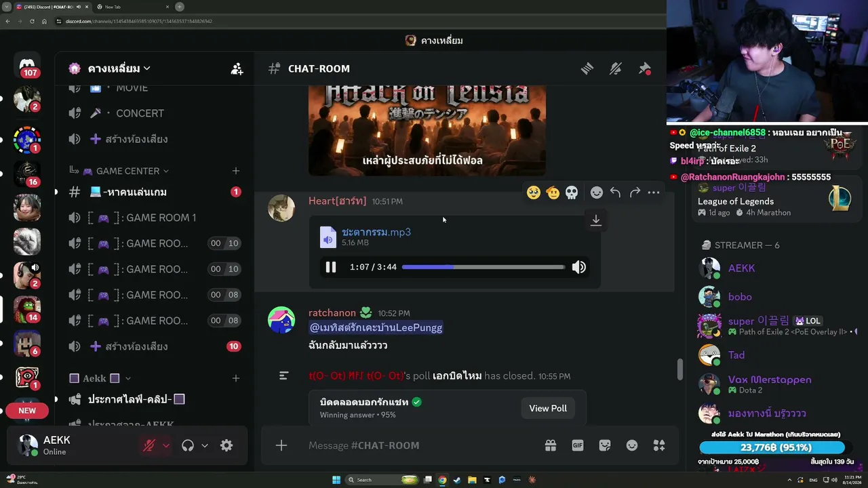The height and width of the screenshot is (488, 868).
Task: Select the Discord CHAT-ROOM browser tab
Action: 52,7
